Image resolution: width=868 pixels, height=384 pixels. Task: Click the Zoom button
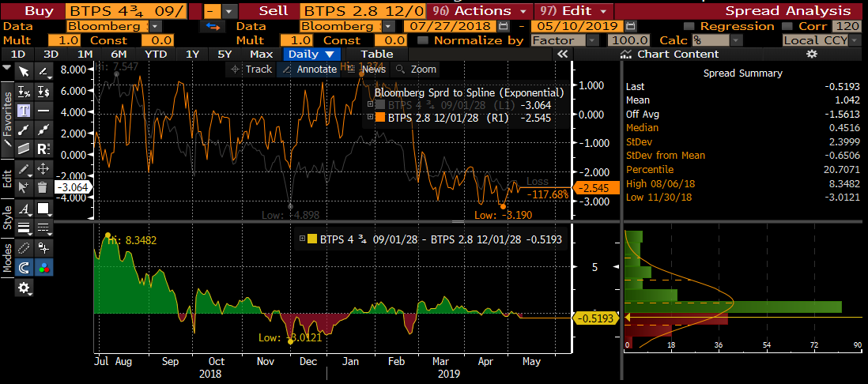coord(417,70)
